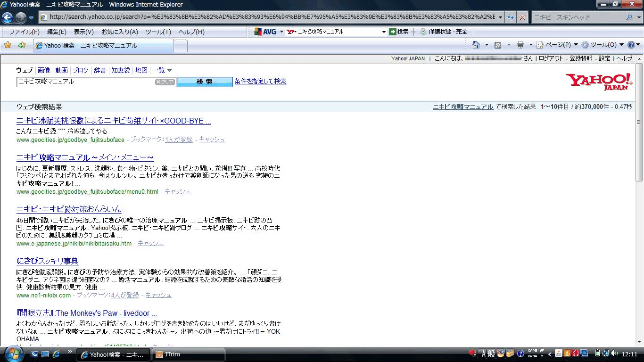Click the IE back navigation button
This screenshot has width=644, height=362.
8,17
